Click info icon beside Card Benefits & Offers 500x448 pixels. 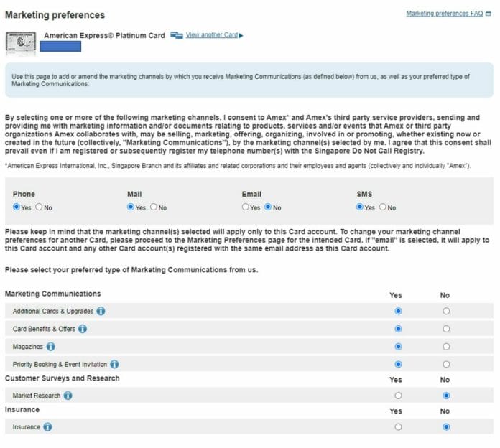(83, 329)
